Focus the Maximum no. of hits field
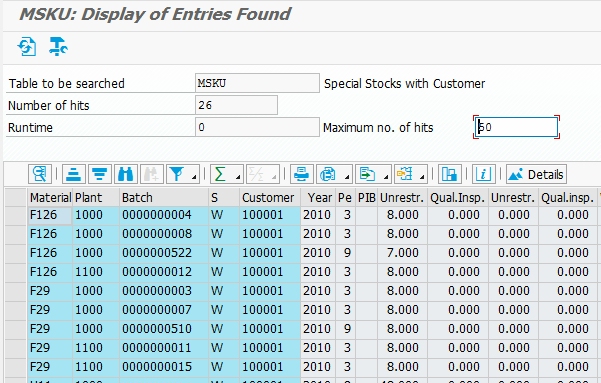The width and height of the screenshot is (601, 383). pos(516,127)
